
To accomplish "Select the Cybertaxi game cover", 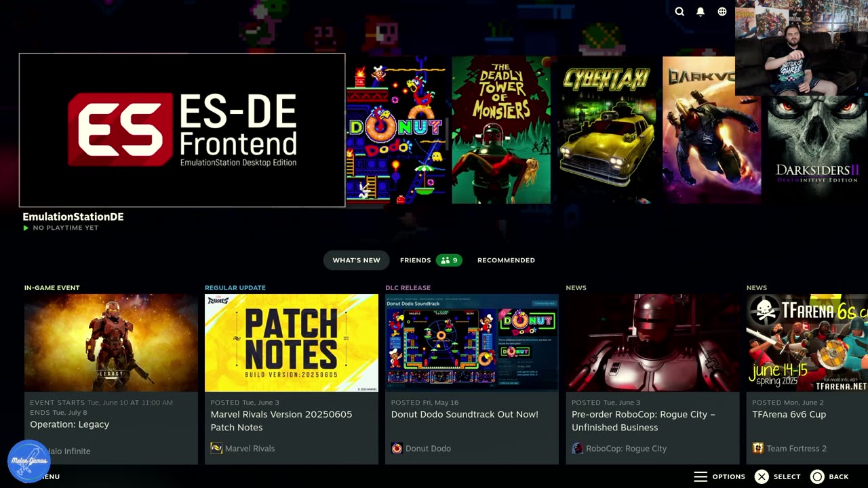I will 606,129.
